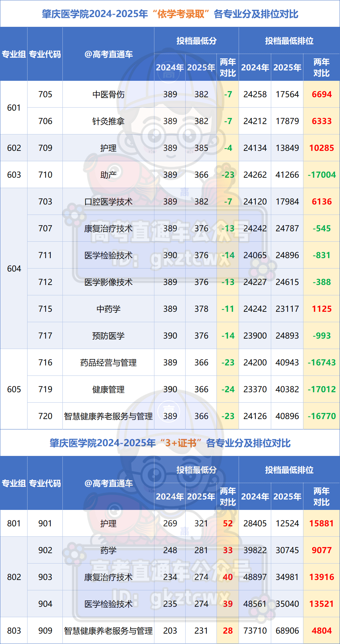The width and height of the screenshot is (340, 644).
Task: Click major code 901 cell
Action: point(45,523)
